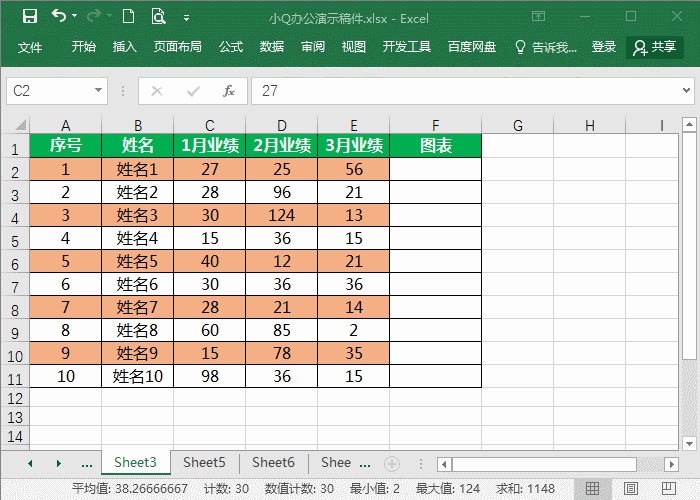Screen dimensions: 700x500
Task: Switch to the 开发工具 tab
Action: coord(407,47)
